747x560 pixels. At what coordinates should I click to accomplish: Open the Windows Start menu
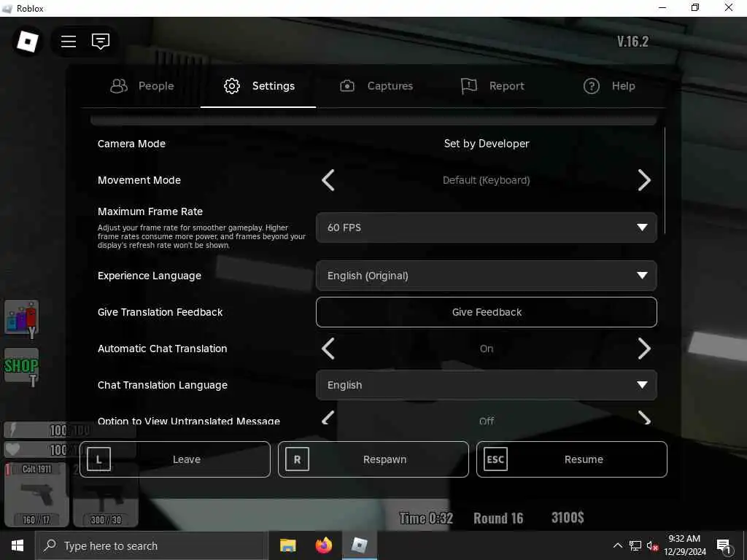coord(18,545)
